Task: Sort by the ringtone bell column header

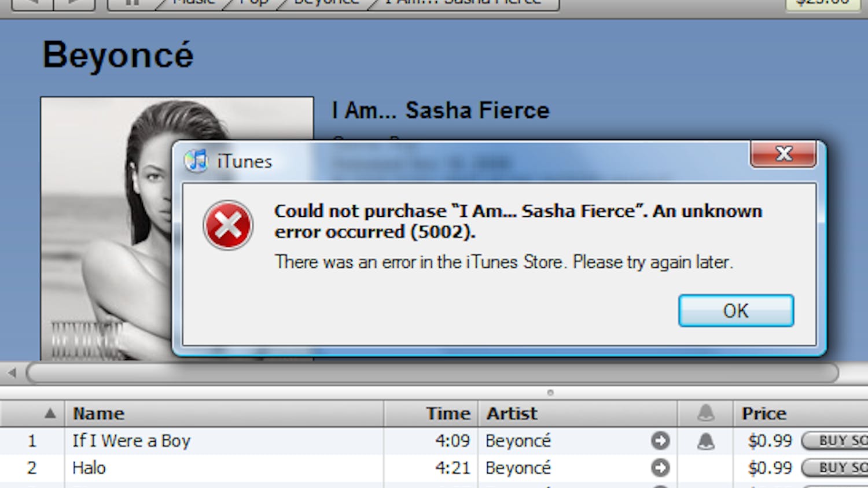Action: [x=705, y=413]
